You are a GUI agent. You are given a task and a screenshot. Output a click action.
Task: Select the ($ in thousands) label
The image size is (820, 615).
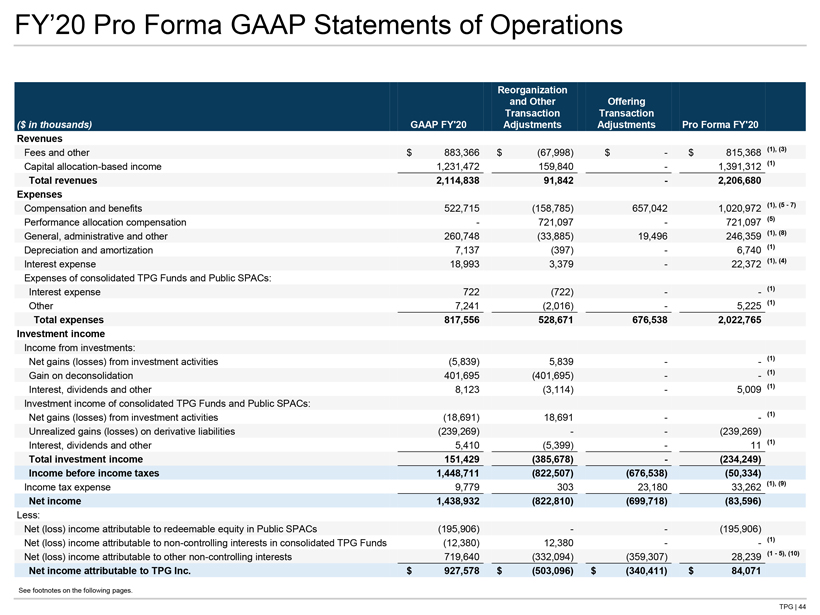click(54, 124)
